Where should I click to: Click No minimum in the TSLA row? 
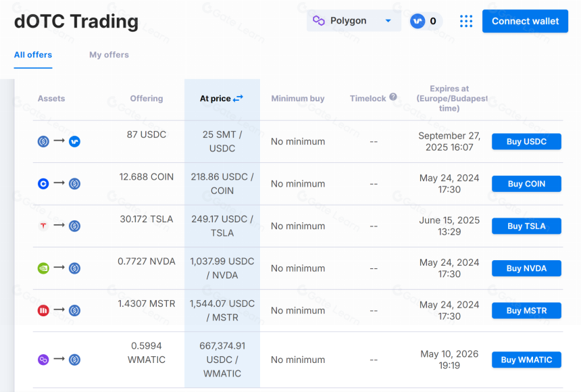(x=298, y=226)
